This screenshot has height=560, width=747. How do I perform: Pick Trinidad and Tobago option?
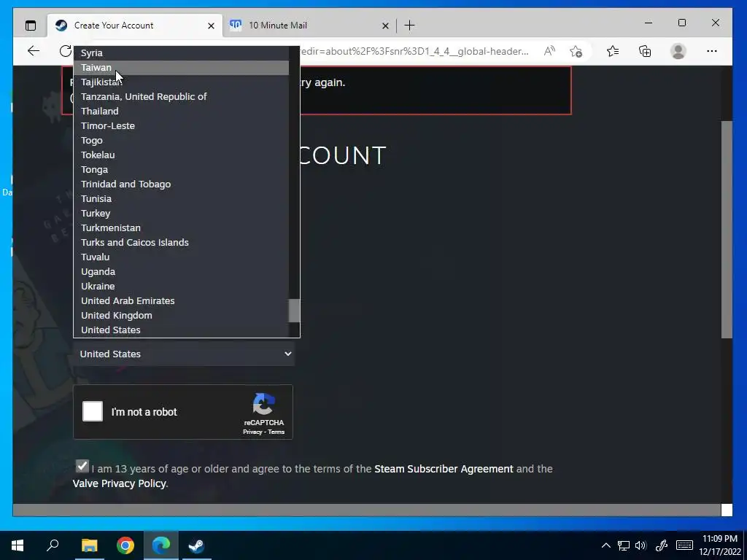[x=181, y=184]
